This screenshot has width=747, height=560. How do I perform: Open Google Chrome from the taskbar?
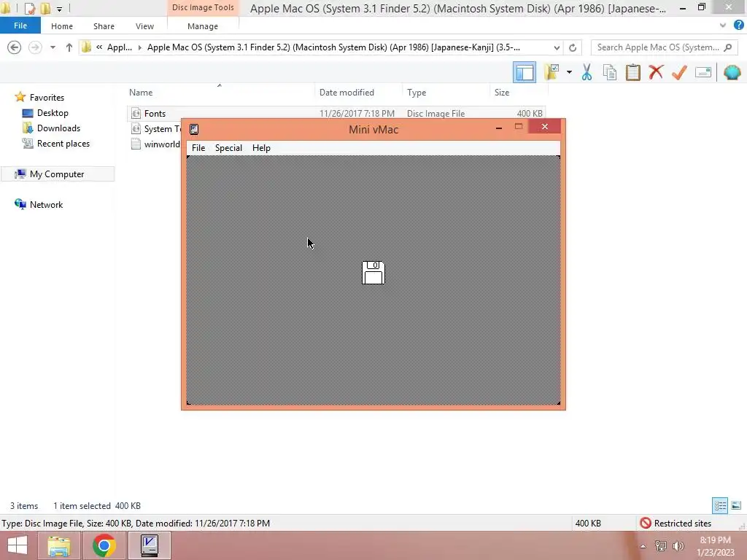(x=104, y=545)
